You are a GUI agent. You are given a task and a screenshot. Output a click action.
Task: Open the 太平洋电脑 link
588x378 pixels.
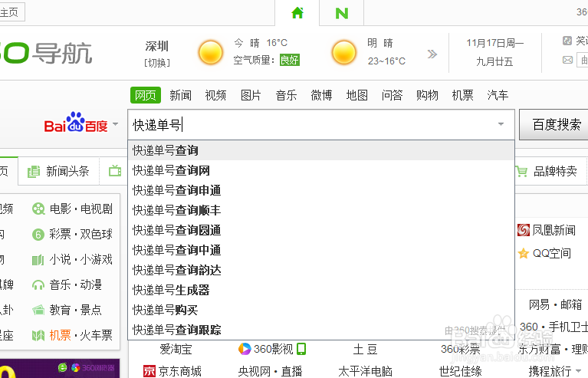tap(365, 371)
